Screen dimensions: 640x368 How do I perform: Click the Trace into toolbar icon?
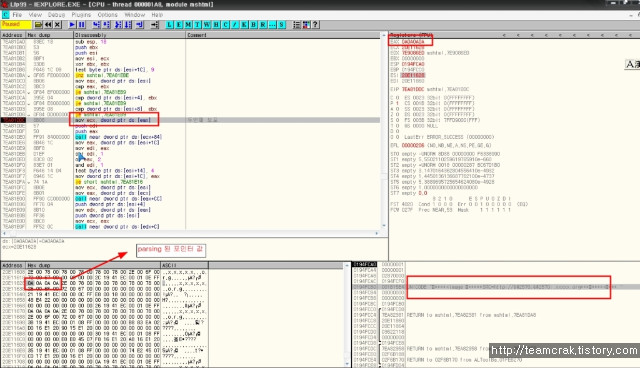point(118,25)
